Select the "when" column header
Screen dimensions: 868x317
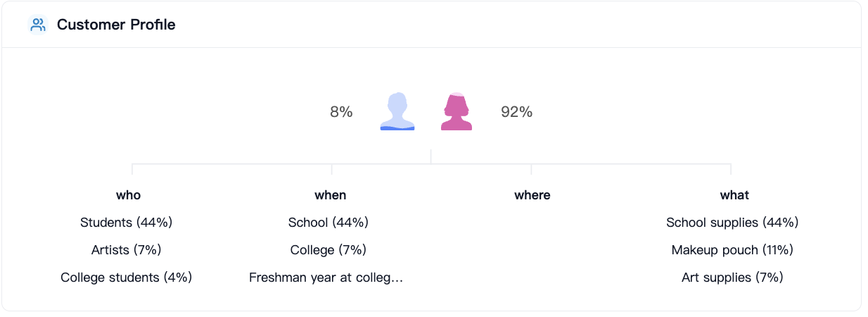pyautogui.click(x=331, y=195)
